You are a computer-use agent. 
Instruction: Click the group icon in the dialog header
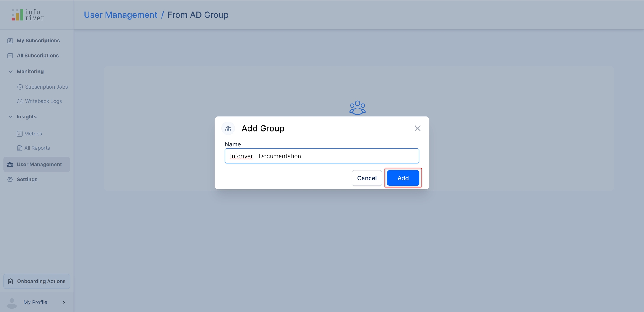pos(228,128)
